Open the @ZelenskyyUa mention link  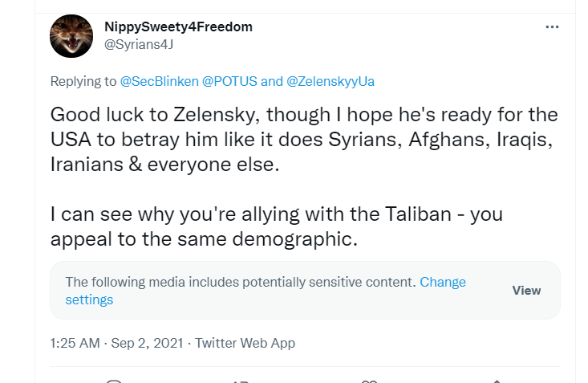coord(330,81)
